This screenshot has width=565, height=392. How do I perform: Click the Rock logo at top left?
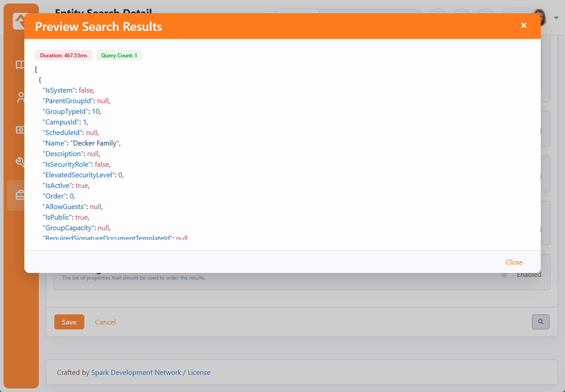pos(19,20)
